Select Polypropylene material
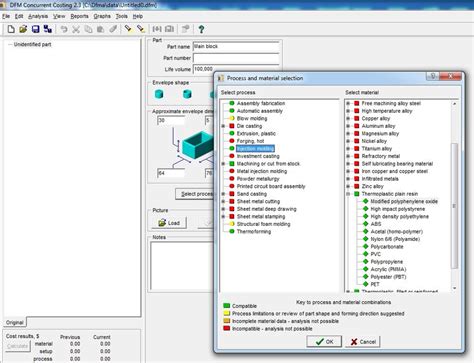 (387, 262)
